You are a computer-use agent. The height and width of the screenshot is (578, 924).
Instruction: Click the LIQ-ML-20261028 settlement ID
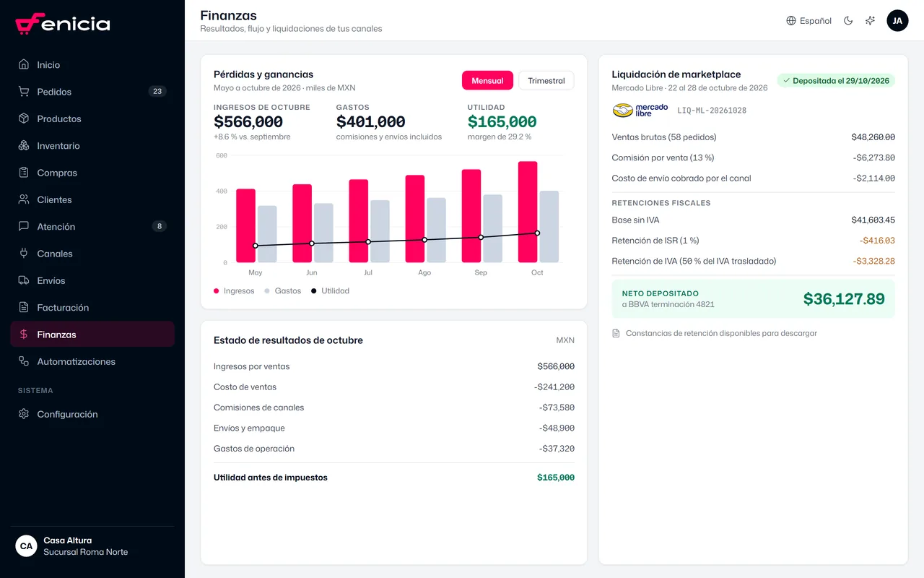(x=710, y=111)
